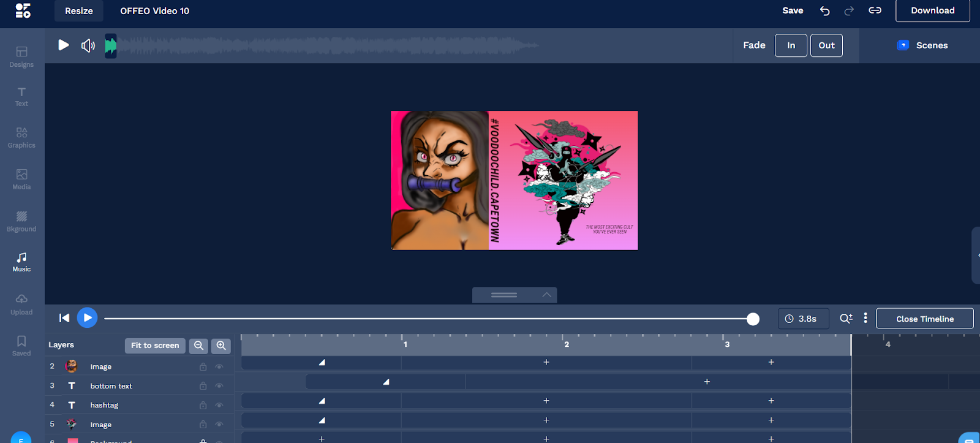Click the timeline scrubber handle

753,319
